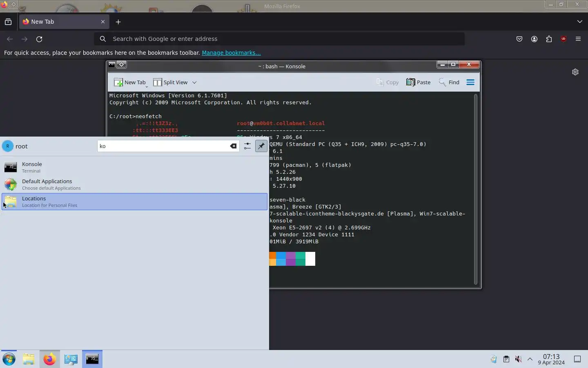This screenshot has height=368, width=588.
Task: Open Firefox account icon
Action: click(534, 39)
